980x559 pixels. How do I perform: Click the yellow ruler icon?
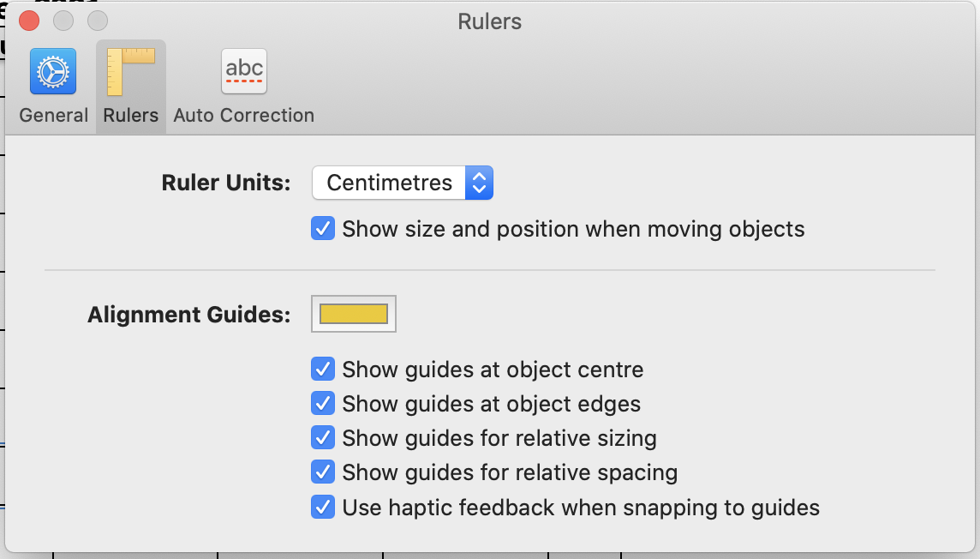[129, 71]
